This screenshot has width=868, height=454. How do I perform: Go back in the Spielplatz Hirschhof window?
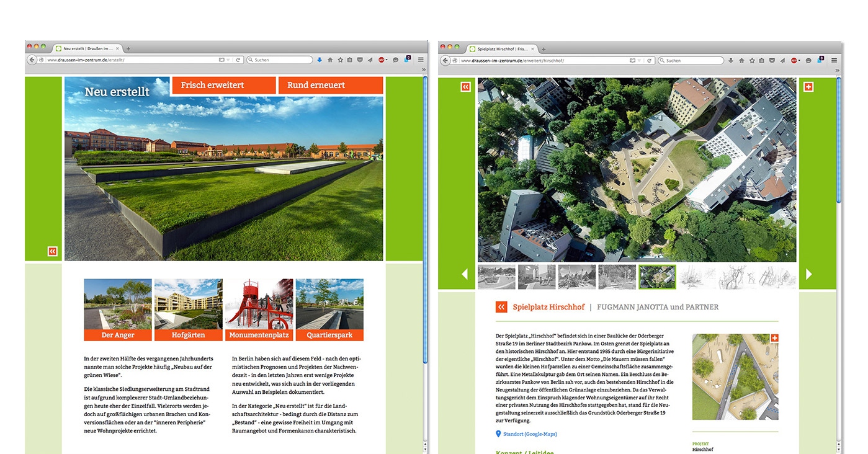445,60
